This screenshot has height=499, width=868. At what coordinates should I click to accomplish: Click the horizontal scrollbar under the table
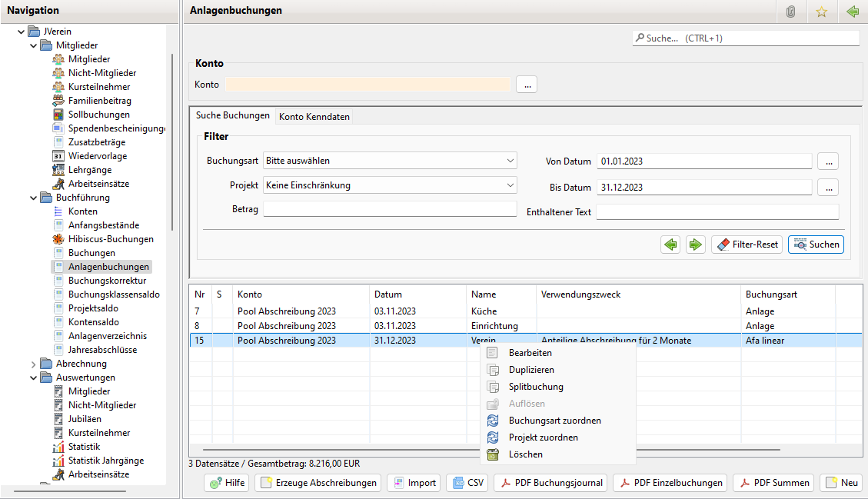tap(492, 450)
